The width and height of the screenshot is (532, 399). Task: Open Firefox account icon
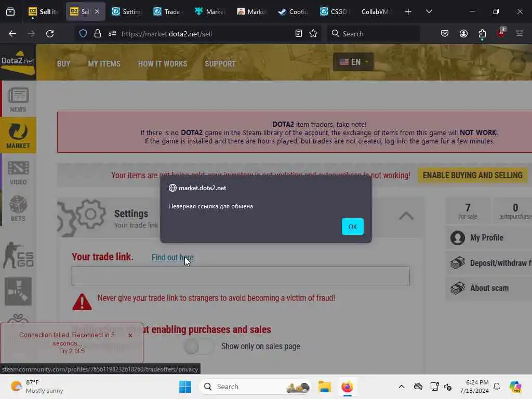click(x=463, y=34)
